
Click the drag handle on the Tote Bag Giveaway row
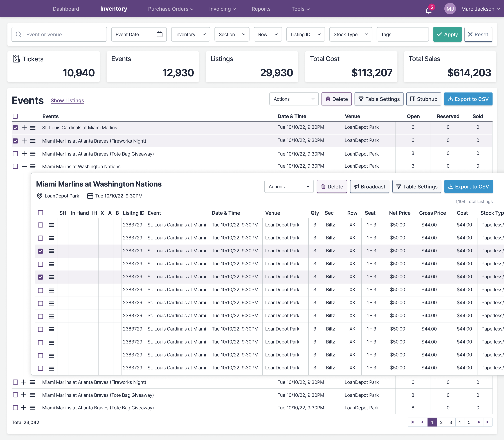pos(33,154)
